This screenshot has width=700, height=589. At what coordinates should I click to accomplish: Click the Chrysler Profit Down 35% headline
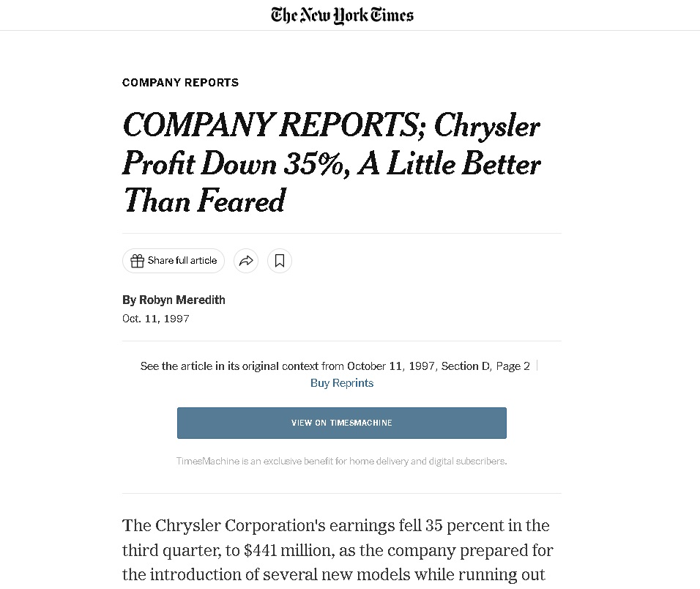pyautogui.click(x=331, y=163)
